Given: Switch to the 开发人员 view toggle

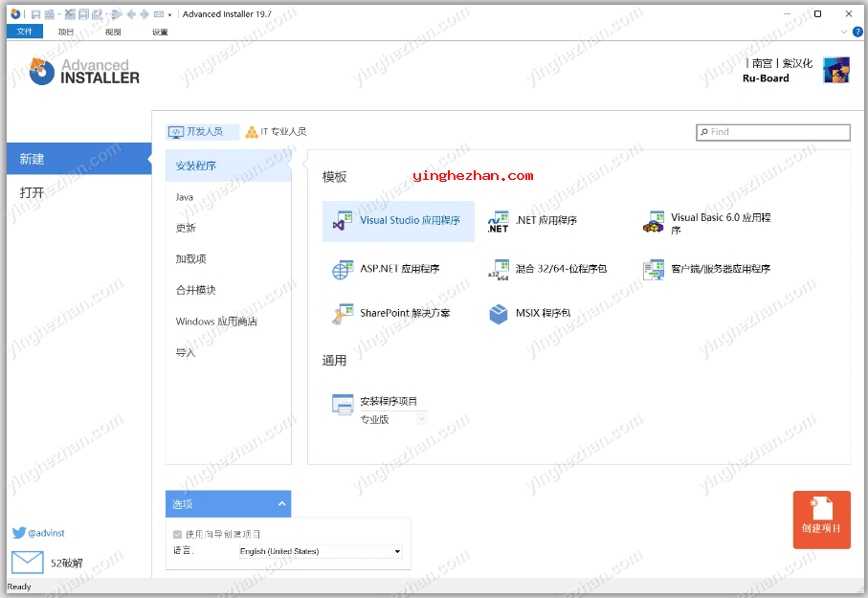Looking at the screenshot, I should (x=196, y=132).
